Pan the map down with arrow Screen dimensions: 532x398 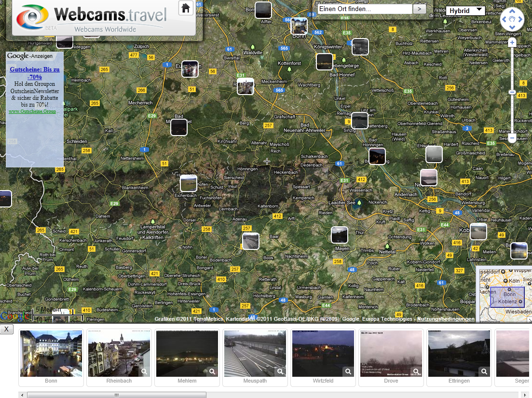pos(512,28)
